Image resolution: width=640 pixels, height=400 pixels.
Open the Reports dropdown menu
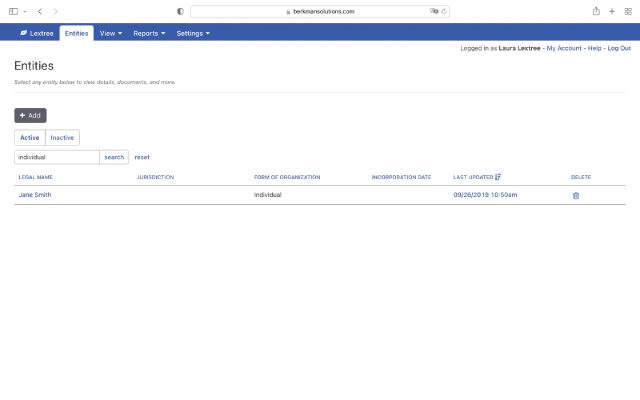[149, 33]
